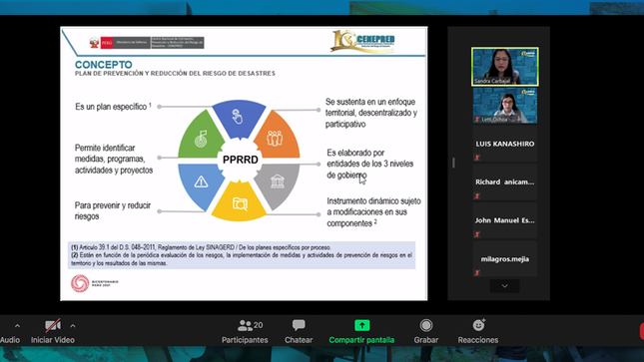The height and width of the screenshot is (362, 644).
Task: Click the CENEPRED logo on the slide
Action: (x=363, y=41)
